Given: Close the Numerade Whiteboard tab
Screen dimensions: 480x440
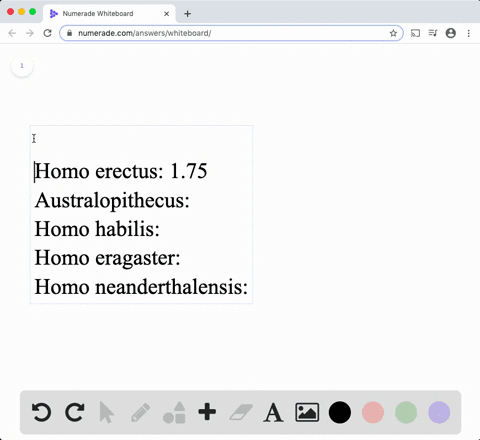Looking at the screenshot, I should coord(167,14).
